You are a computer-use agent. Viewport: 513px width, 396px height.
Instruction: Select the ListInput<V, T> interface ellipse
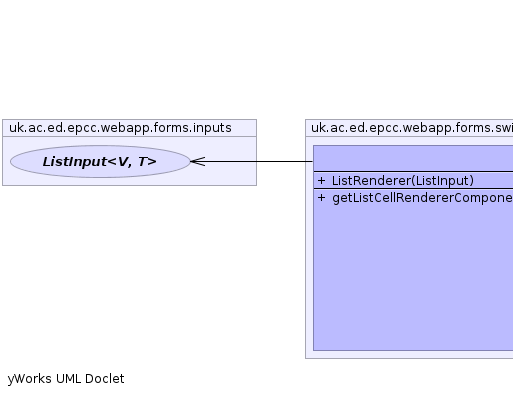click(x=100, y=162)
